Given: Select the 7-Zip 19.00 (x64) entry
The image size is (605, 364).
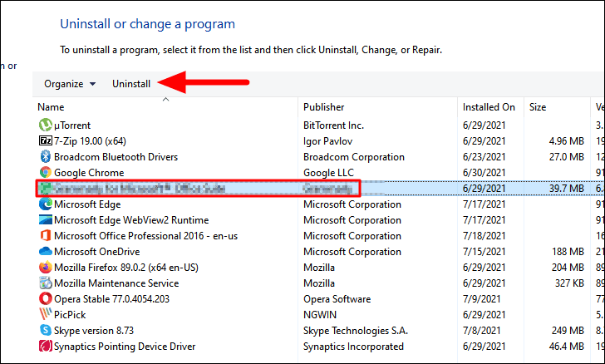Looking at the screenshot, I should 90,141.
